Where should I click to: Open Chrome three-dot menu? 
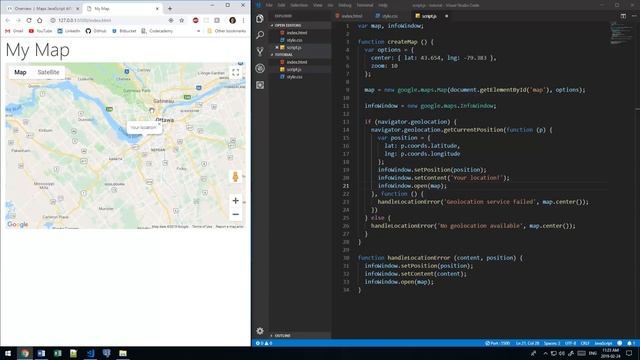243,20
